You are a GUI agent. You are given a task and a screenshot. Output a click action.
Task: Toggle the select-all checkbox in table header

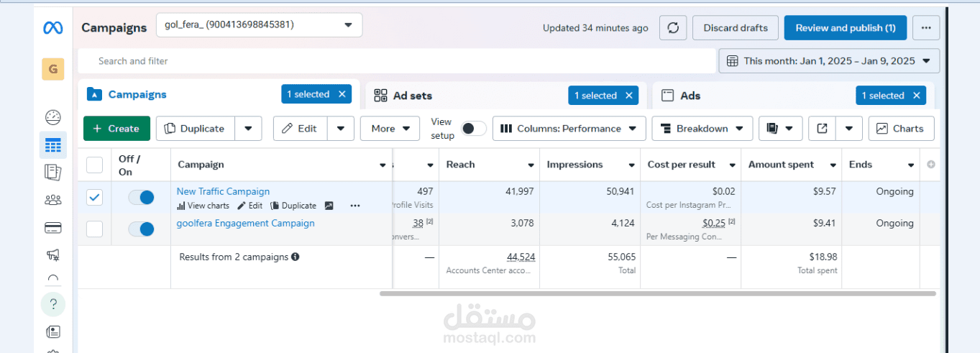click(x=94, y=165)
